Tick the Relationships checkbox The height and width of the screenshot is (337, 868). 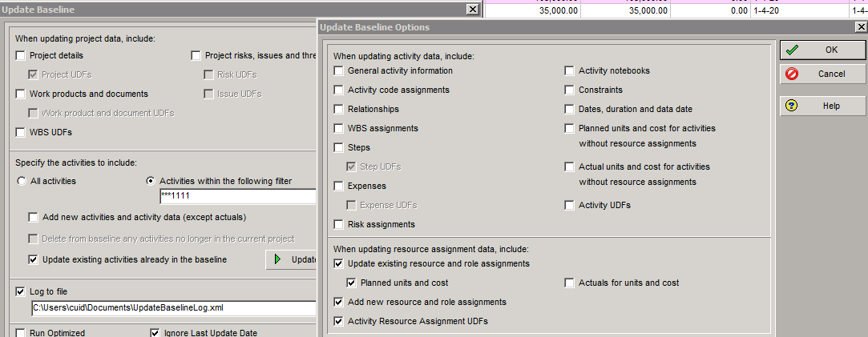(x=339, y=109)
